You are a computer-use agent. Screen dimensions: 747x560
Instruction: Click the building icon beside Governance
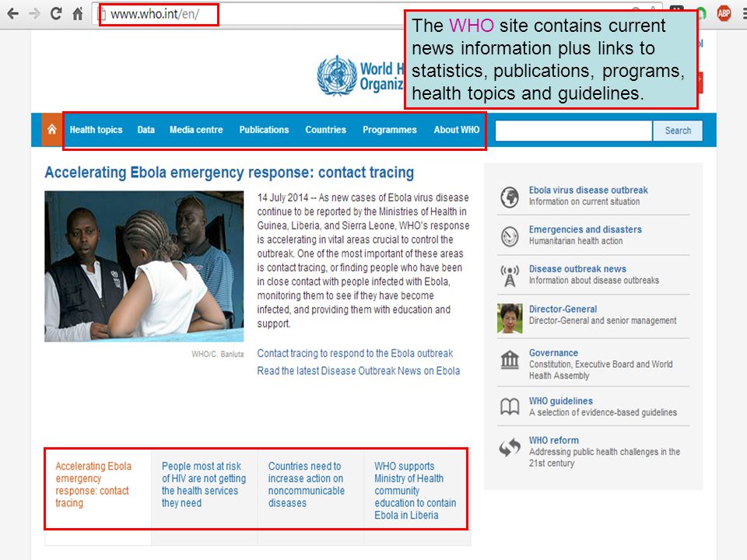coord(510,360)
